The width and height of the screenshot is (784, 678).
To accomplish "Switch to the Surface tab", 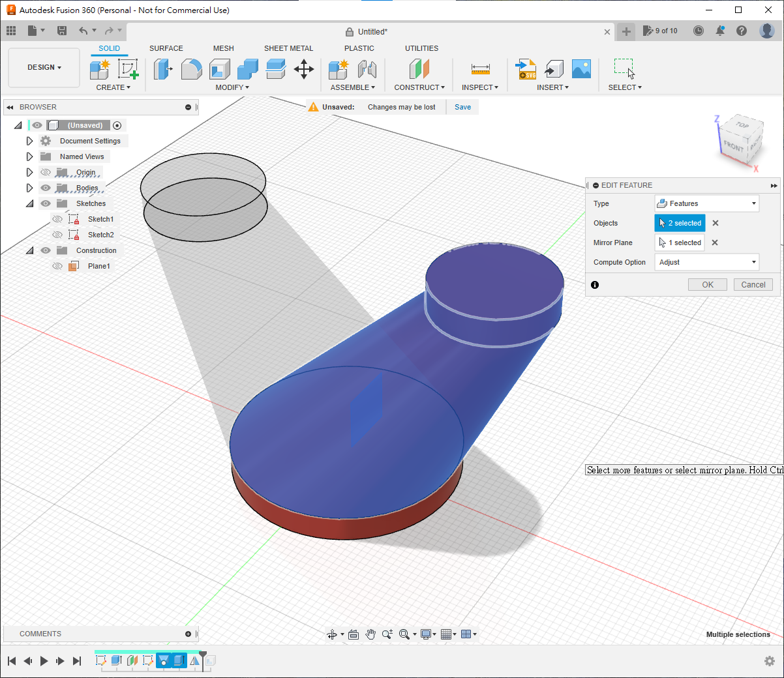I will (166, 48).
